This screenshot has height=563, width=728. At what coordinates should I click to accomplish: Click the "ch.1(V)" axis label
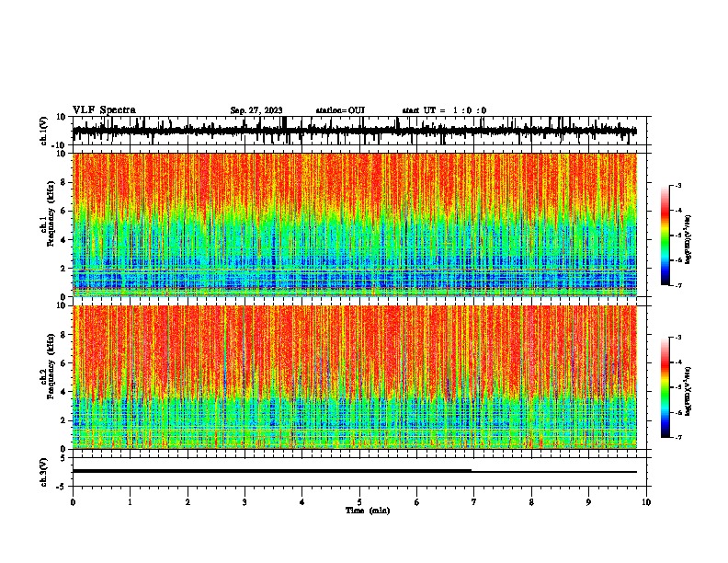[x=44, y=131]
